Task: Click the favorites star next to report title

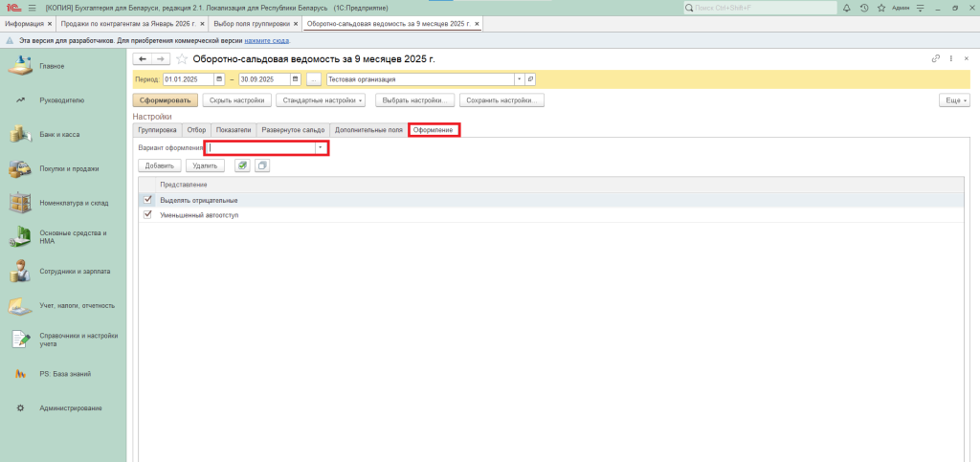Action: (182, 59)
